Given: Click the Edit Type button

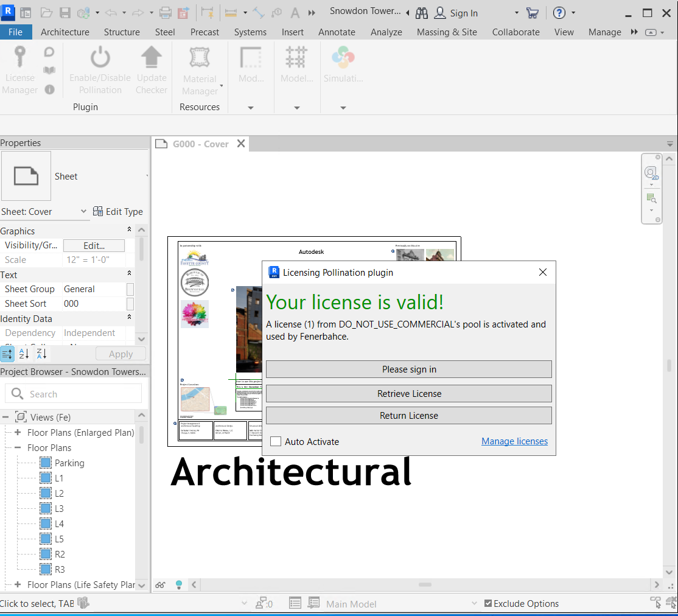Looking at the screenshot, I should click(118, 212).
